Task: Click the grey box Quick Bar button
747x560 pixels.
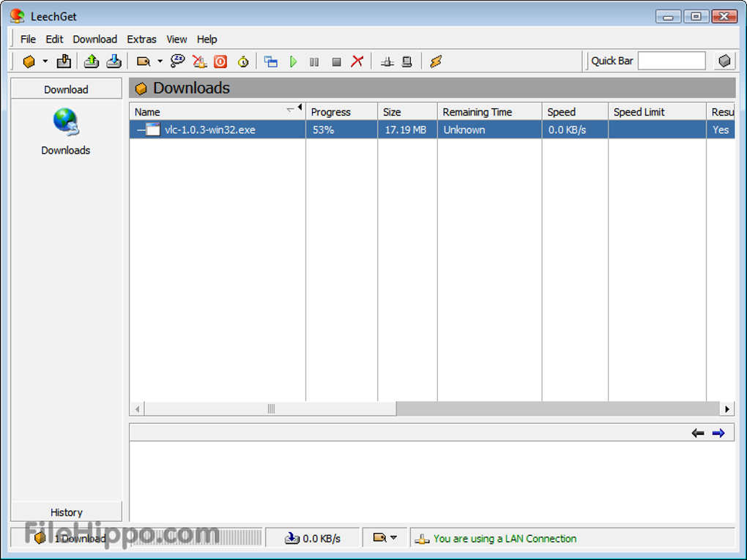Action: click(x=724, y=61)
